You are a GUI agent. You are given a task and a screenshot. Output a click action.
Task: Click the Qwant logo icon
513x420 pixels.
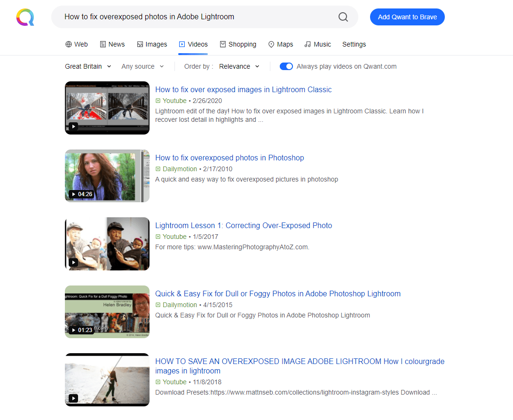(x=25, y=17)
